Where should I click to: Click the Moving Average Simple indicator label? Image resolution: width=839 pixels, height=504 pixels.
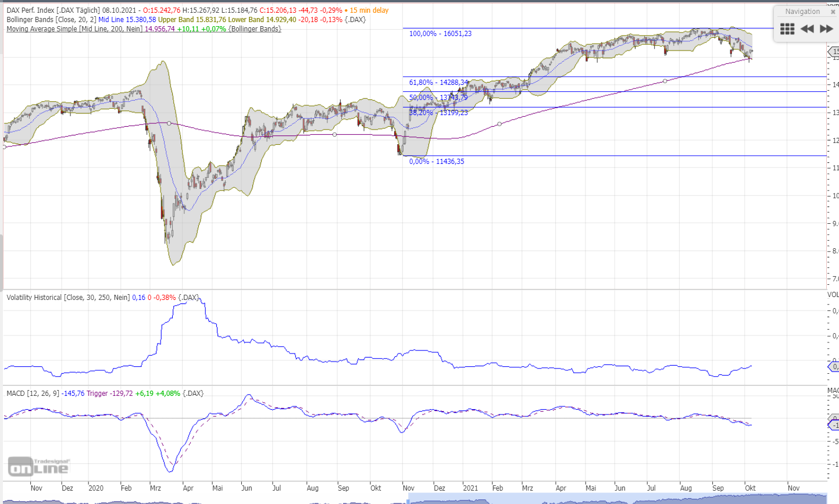pos(74,29)
